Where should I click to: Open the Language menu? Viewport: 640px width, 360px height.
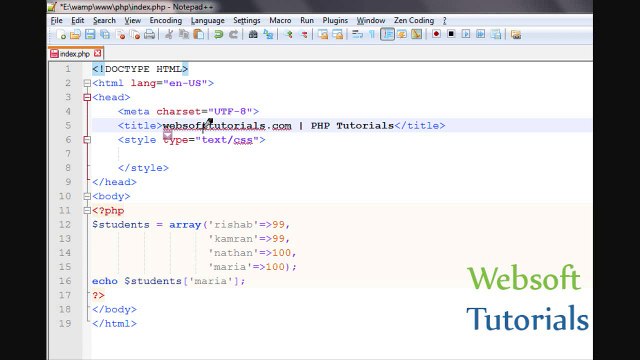(207, 20)
